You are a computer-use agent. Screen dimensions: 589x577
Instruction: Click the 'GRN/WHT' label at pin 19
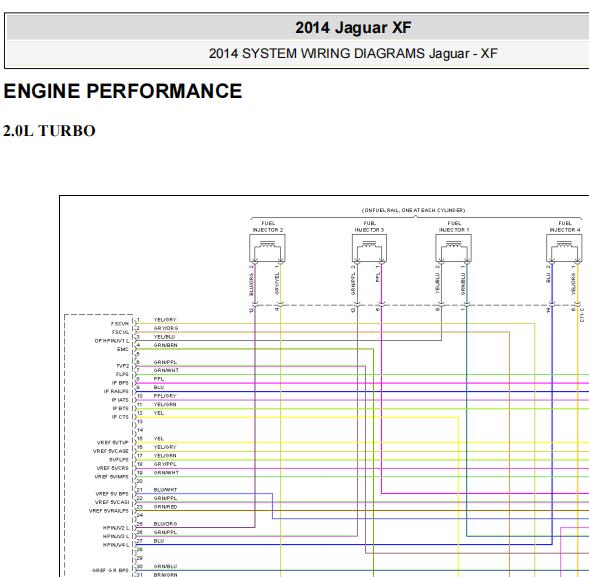166,473
